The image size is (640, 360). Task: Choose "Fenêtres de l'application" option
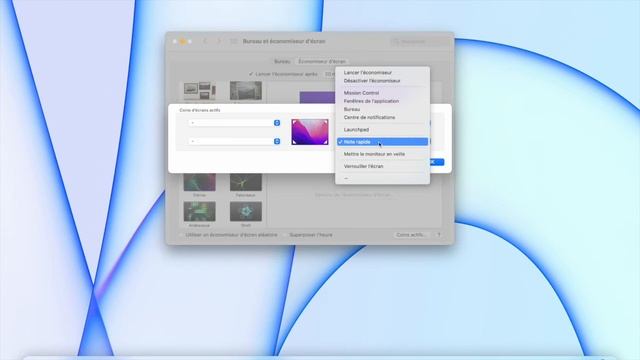tap(382, 101)
